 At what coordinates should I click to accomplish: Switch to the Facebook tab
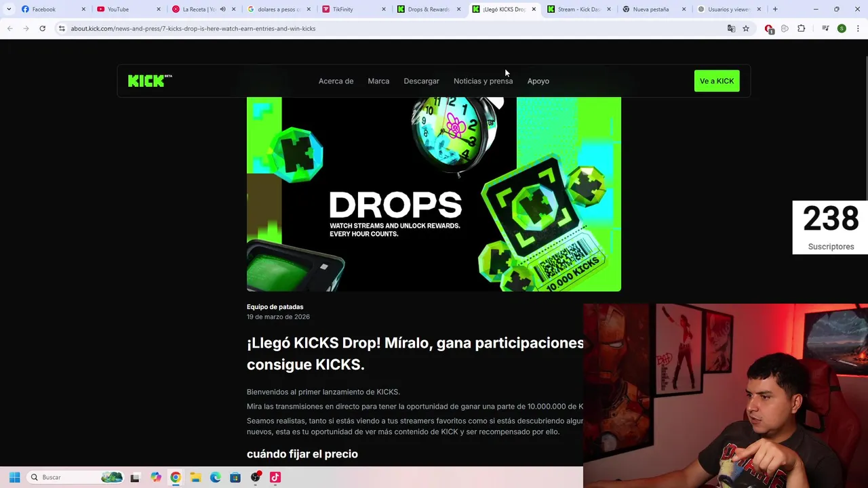coord(53,9)
